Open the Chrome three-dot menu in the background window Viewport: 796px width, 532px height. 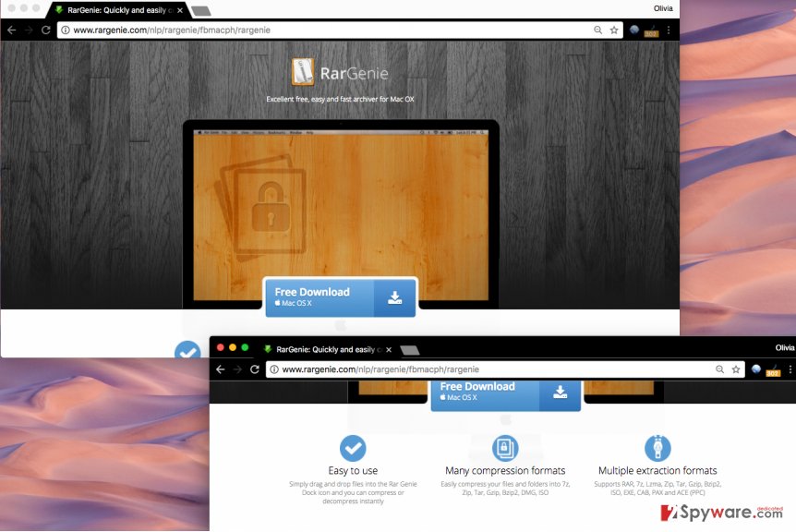click(669, 30)
